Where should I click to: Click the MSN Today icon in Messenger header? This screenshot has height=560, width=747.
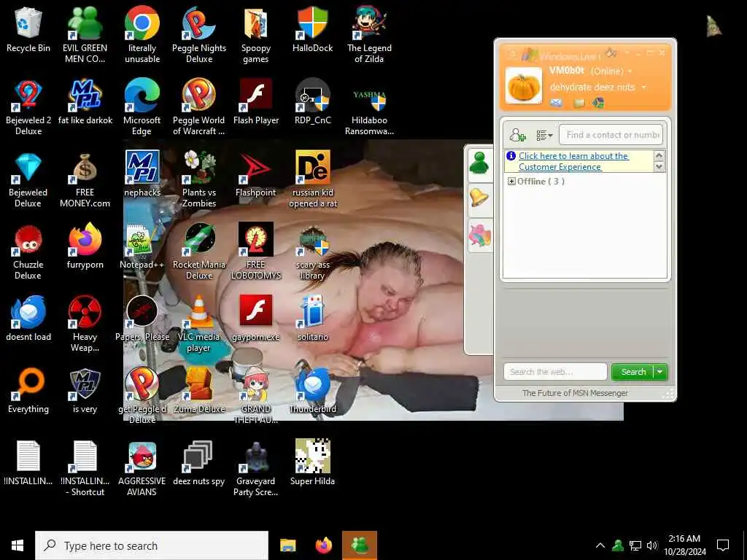(x=598, y=103)
